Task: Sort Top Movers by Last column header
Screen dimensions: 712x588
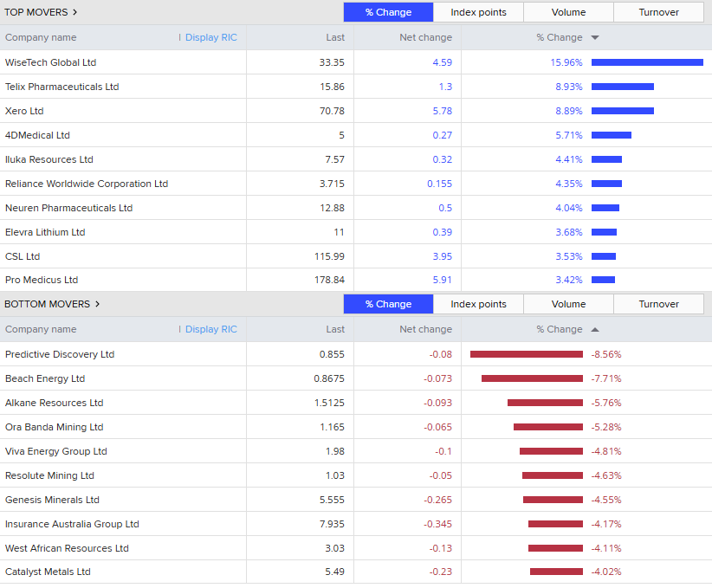Action: (335, 38)
